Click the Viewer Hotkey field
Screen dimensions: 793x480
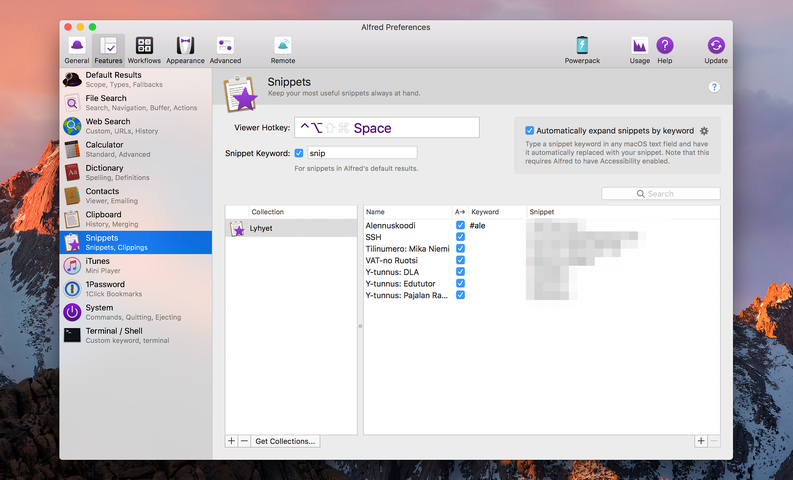pos(387,127)
